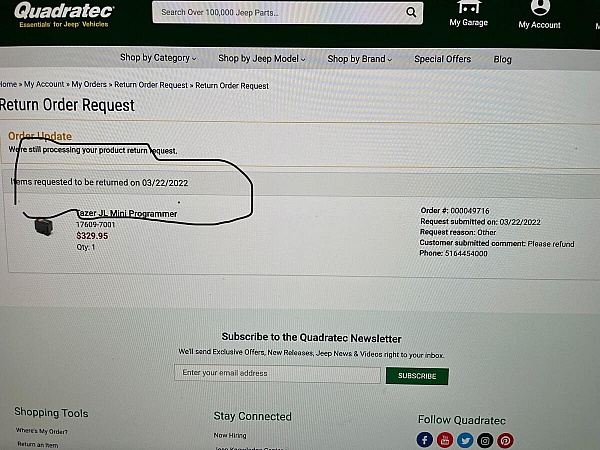
Task: Open the Blog menu item
Action: [x=502, y=59]
